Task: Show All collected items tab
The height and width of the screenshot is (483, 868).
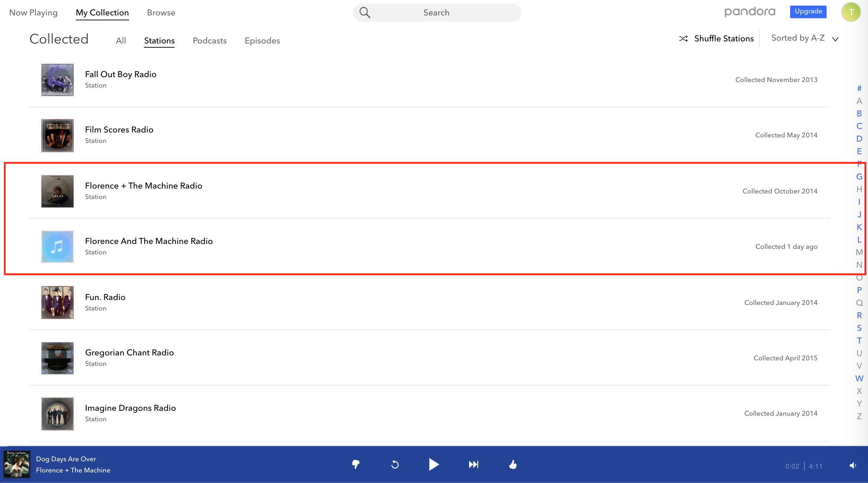Action: [121, 41]
